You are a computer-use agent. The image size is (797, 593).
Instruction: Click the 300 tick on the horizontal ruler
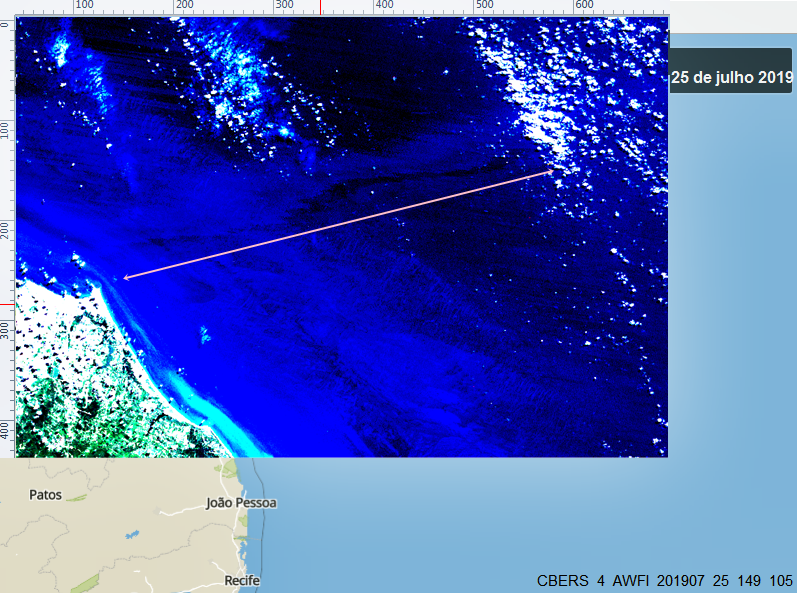[x=284, y=5]
